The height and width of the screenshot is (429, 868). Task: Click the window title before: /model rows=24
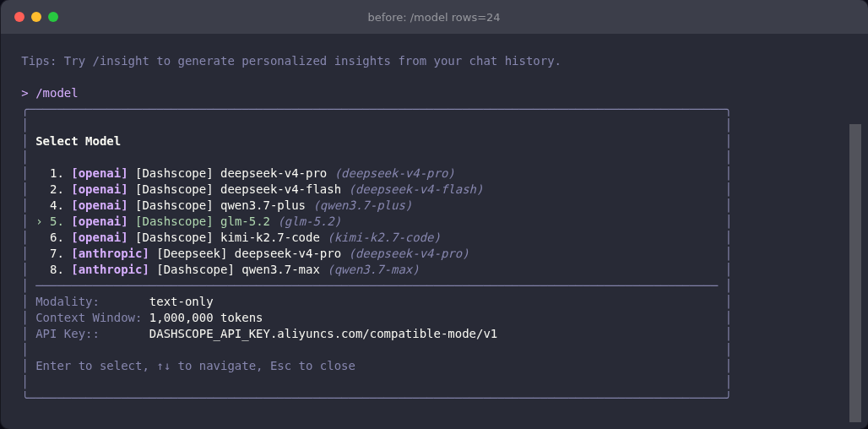(x=434, y=17)
